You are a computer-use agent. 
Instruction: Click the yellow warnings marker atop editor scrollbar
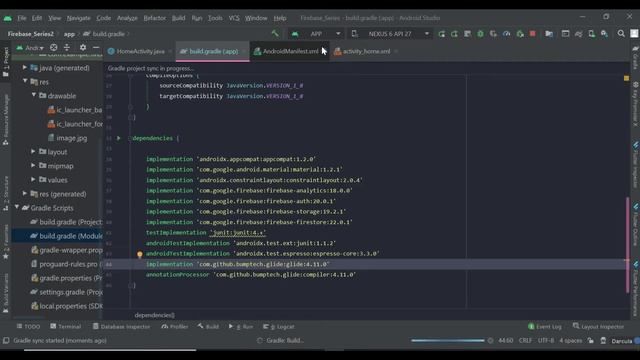pyautogui.click(x=627, y=78)
